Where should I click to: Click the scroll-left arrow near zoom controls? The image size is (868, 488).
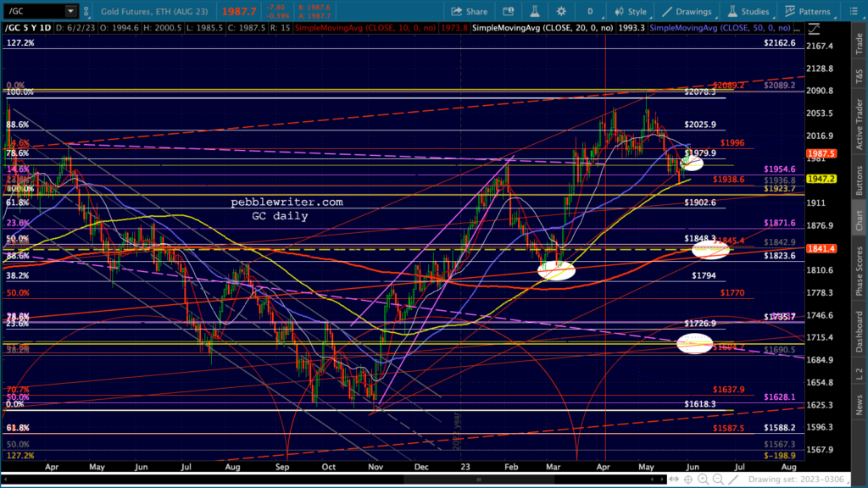pyautogui.click(x=653, y=480)
